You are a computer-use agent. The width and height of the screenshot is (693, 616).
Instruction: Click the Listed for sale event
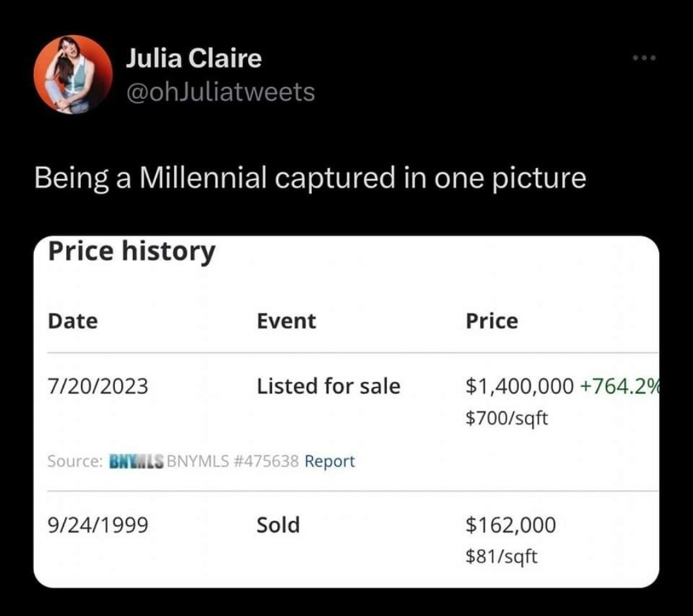328,386
